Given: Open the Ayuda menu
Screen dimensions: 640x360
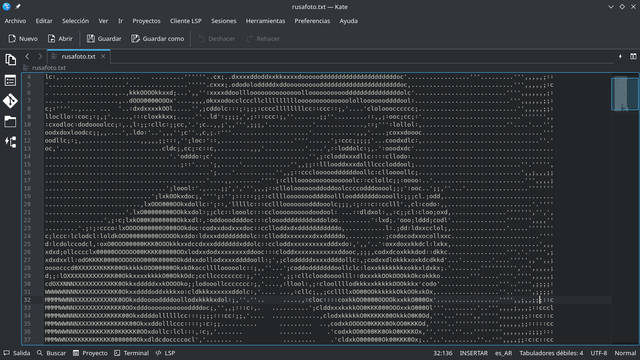Looking at the screenshot, I should [x=349, y=21].
